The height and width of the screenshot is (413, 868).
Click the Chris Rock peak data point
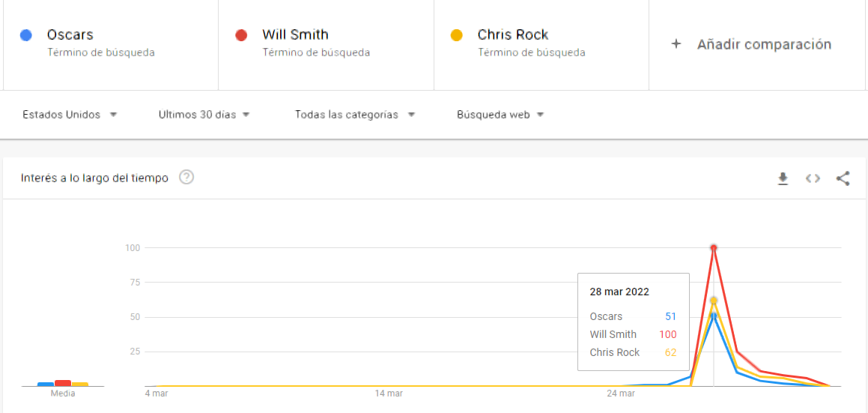tap(714, 301)
